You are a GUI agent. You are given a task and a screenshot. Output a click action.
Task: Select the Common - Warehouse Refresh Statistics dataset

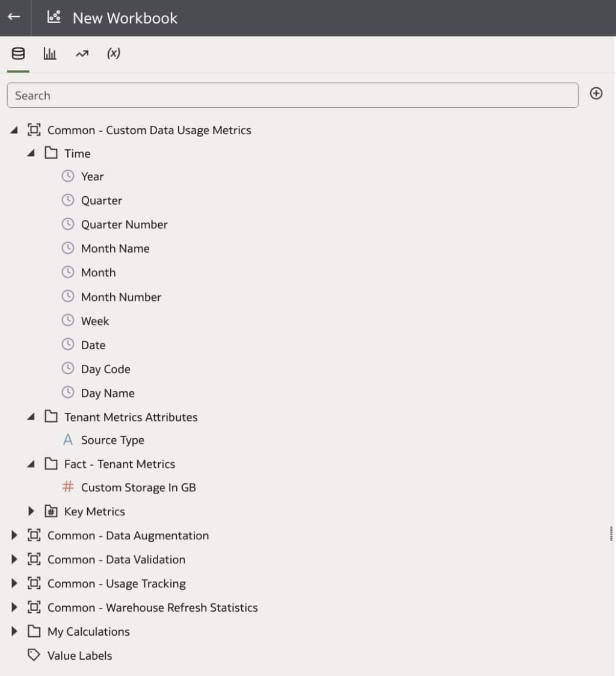(x=152, y=607)
